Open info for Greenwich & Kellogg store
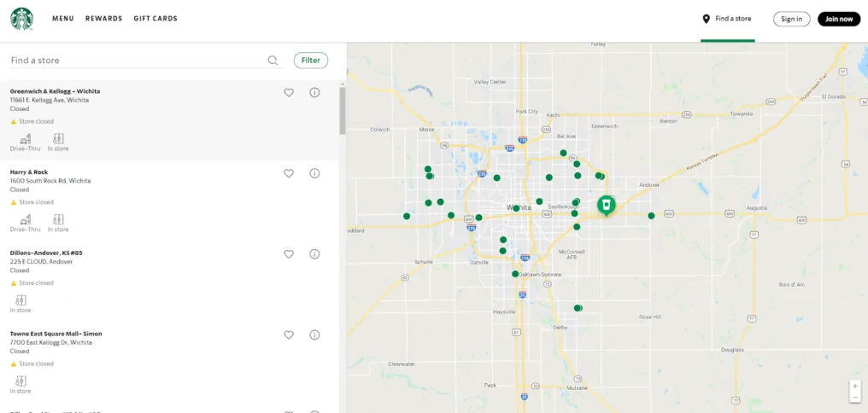 [x=314, y=92]
